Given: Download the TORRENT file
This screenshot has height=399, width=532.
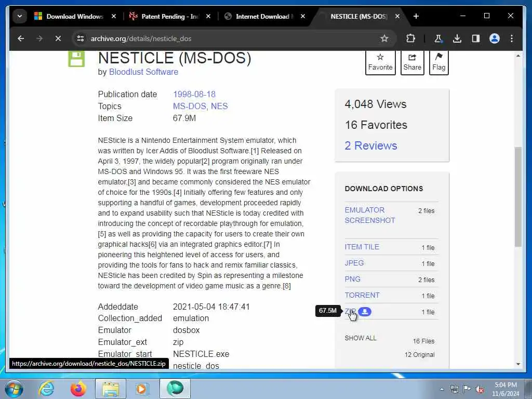Looking at the screenshot, I should click(x=362, y=295).
